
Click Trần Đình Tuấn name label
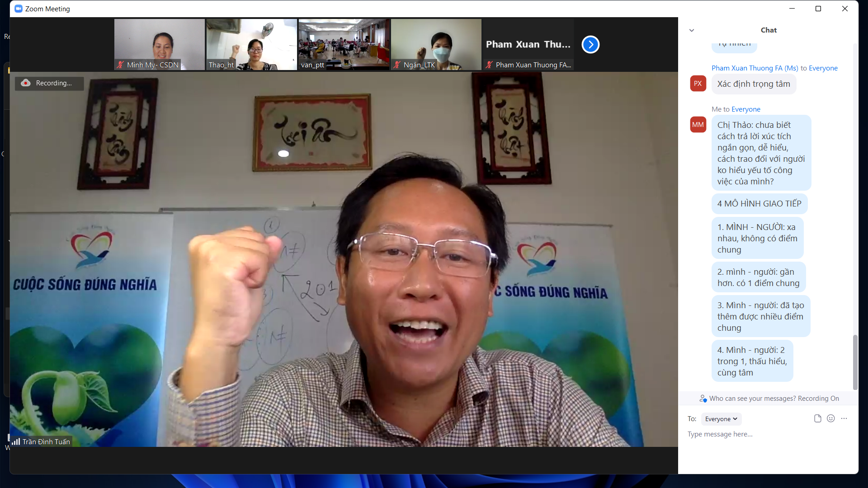(x=46, y=442)
